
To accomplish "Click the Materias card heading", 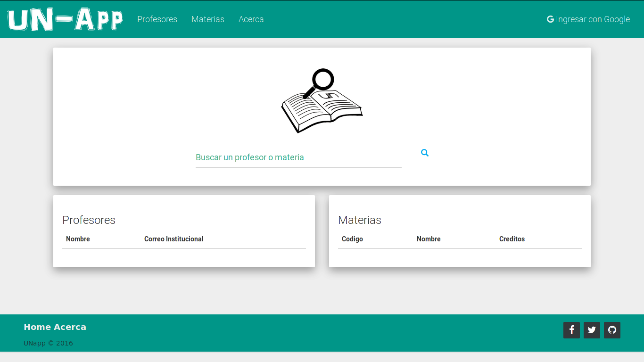I will (360, 220).
